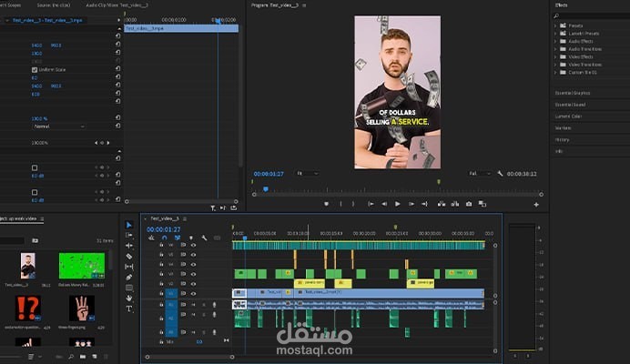
Task: Click the Extract button
Action: point(455,204)
